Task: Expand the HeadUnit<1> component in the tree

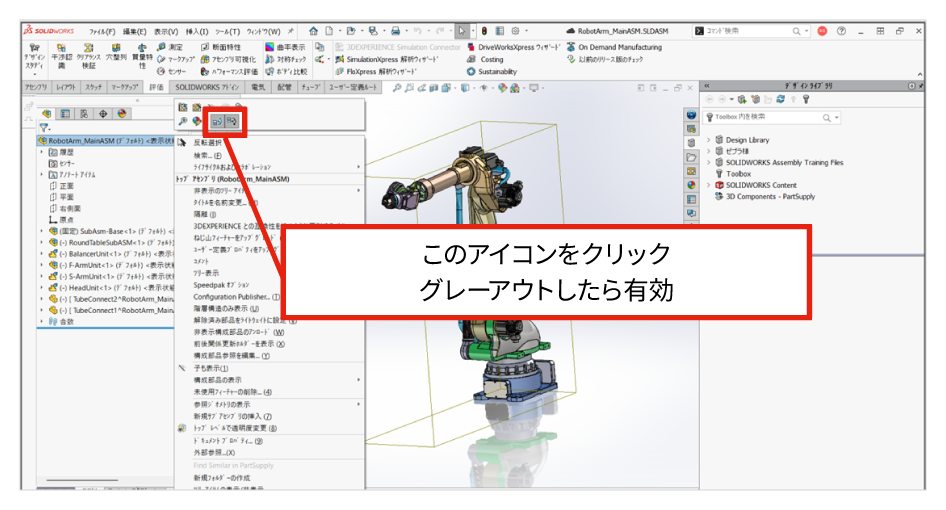Action: click(x=40, y=286)
